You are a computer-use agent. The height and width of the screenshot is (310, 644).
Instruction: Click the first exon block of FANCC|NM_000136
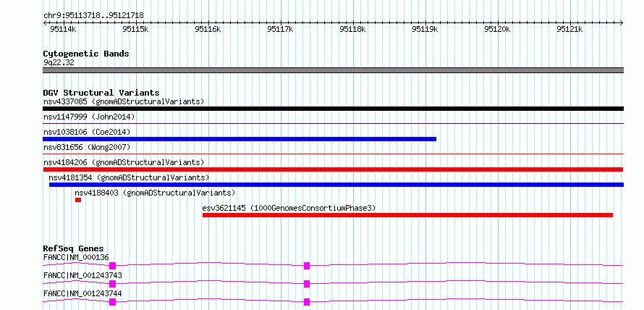point(113,266)
